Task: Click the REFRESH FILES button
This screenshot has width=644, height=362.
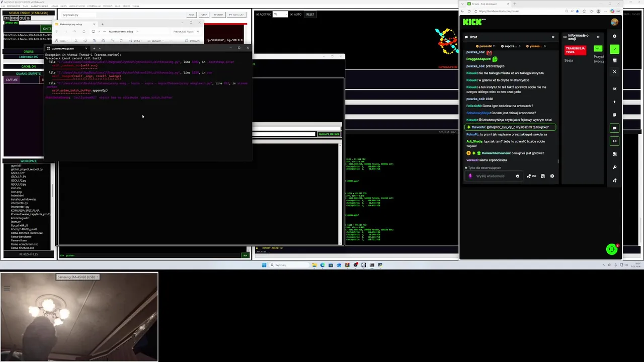Action: pos(29,254)
